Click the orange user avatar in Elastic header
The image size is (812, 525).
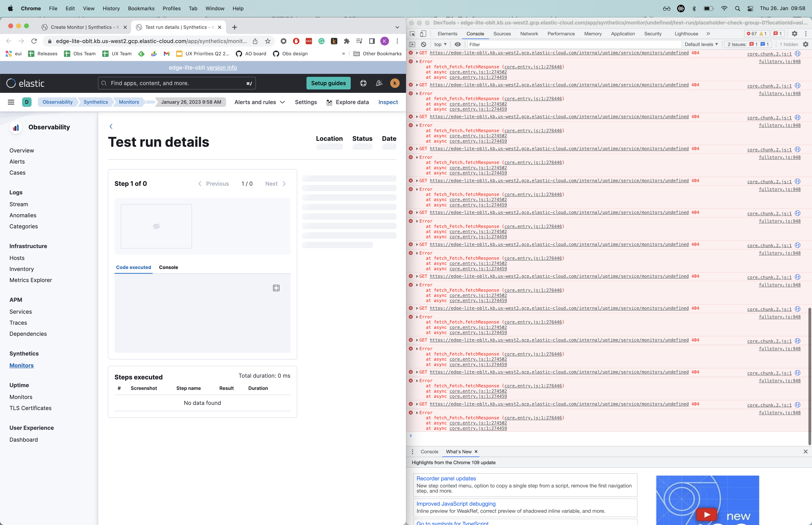pos(395,83)
